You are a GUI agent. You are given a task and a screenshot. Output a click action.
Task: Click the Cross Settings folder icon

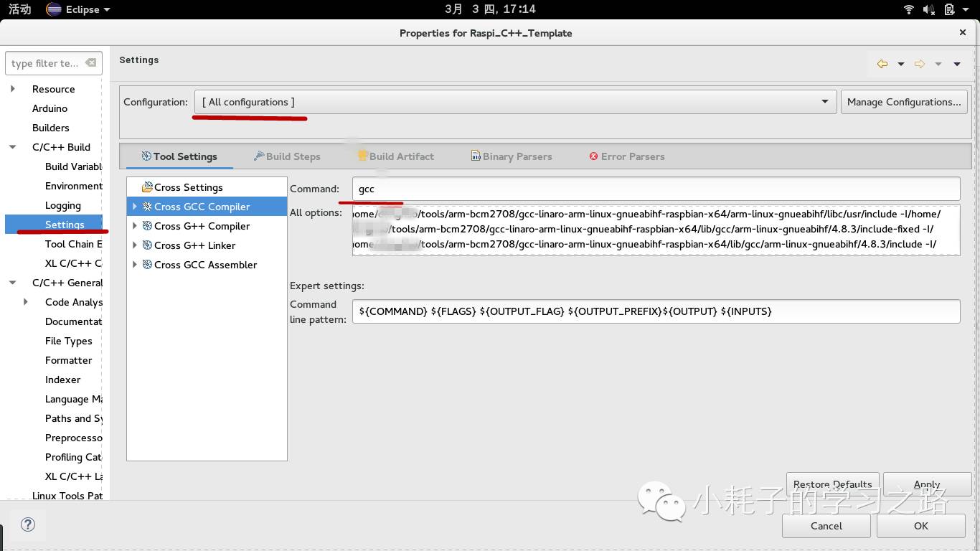pyautogui.click(x=147, y=187)
